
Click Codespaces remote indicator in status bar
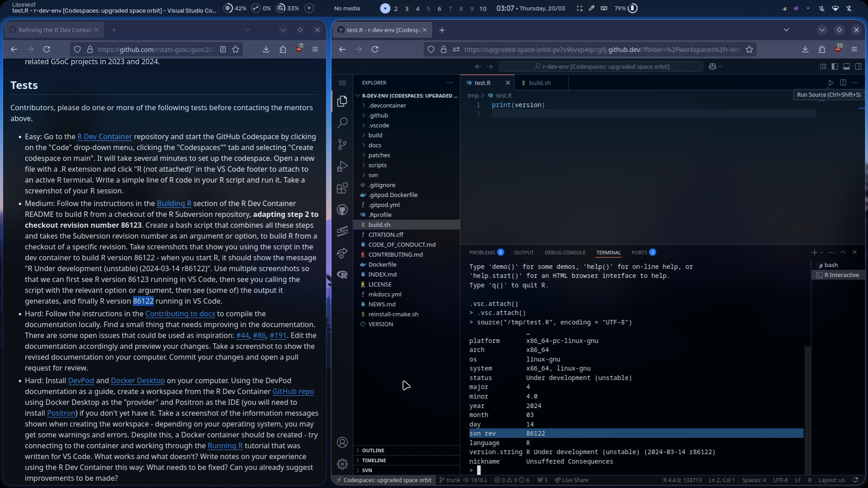(x=383, y=480)
